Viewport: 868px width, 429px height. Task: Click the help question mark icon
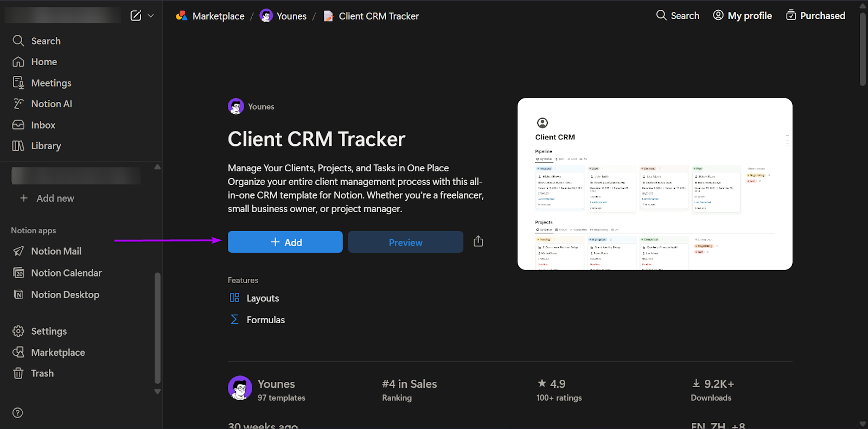tap(18, 413)
